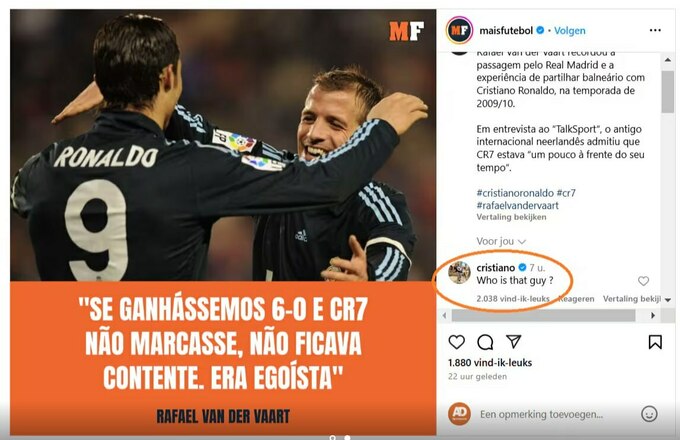Save the post with the bookmark icon
Image resolution: width=680 pixels, height=440 pixels.
[x=655, y=342]
